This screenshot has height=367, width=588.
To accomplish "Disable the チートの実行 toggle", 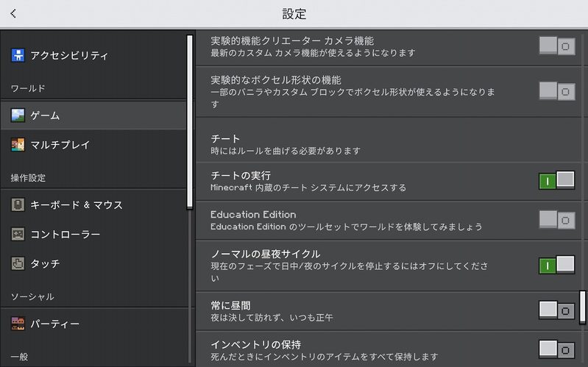I will click(x=557, y=181).
